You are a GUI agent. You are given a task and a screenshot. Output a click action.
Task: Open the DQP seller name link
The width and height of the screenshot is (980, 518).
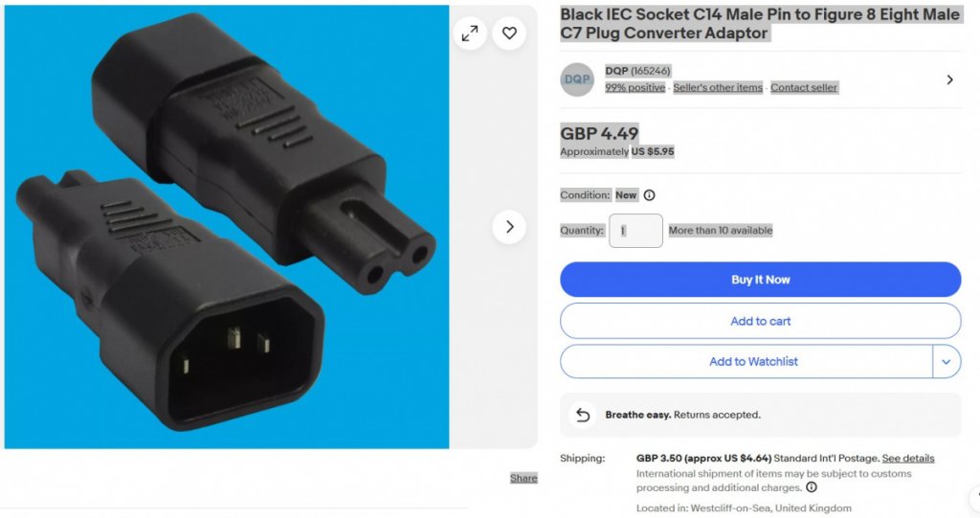click(616, 71)
